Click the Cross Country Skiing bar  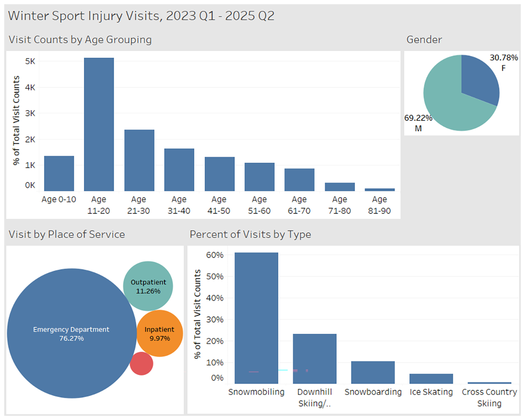489,382
